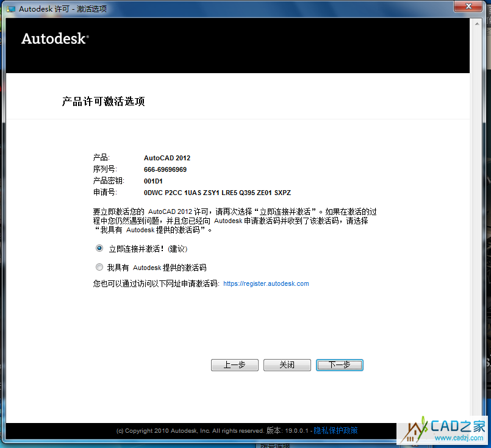
Task: Open the register.autodesk.com link
Action: point(266,284)
